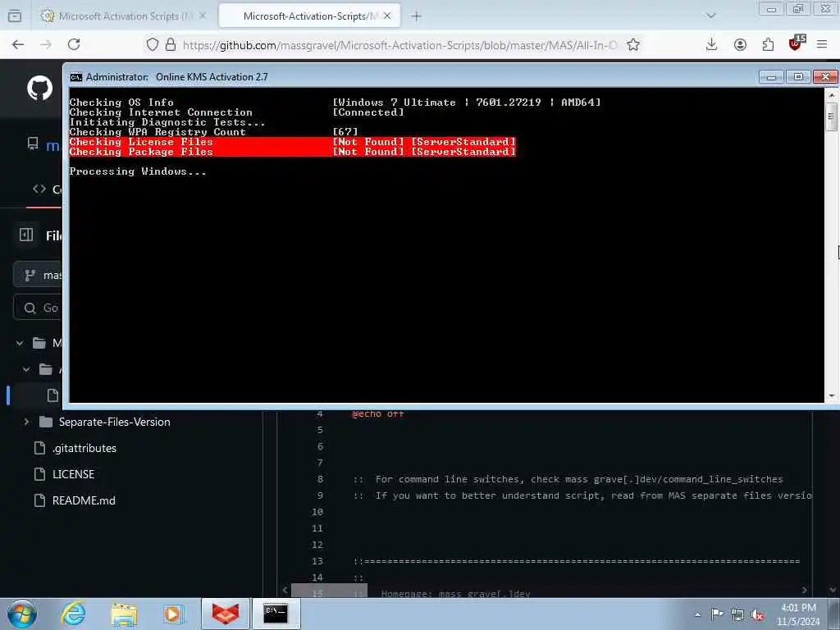Close the first Microsoft Activation Scripts tab
This screenshot has width=840, height=630.
(203, 16)
